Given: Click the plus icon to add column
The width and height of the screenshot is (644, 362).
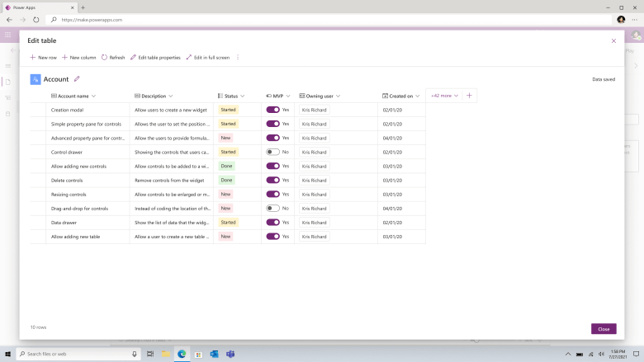Looking at the screenshot, I should tap(470, 96).
